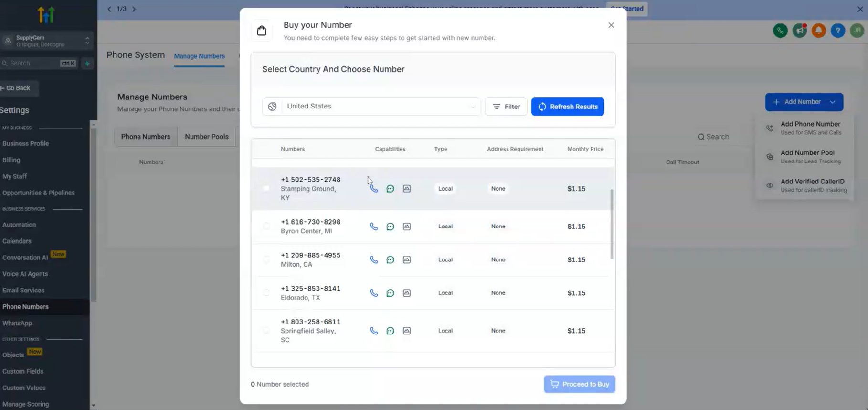Screen dimensions: 868x410
Task: Click the voice call icon for +1 502-535-2748
Action: pyautogui.click(x=374, y=189)
